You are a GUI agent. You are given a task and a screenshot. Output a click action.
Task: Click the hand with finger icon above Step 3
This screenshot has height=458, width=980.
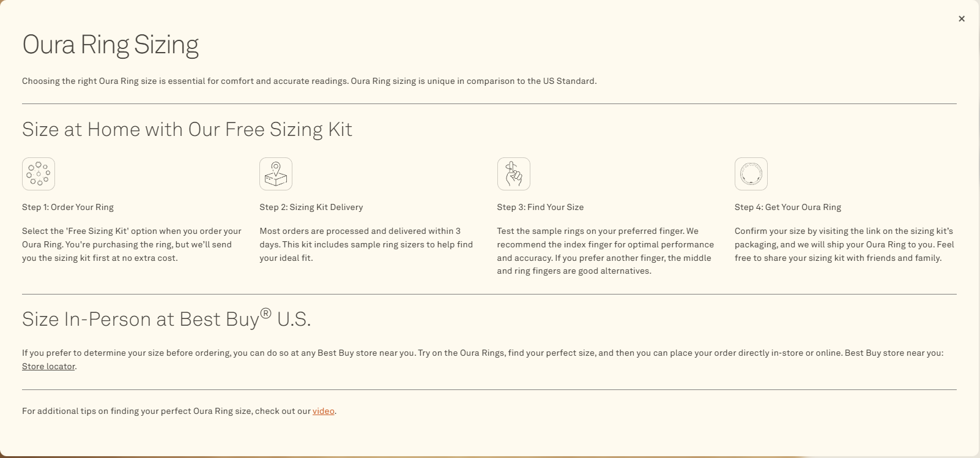514,174
